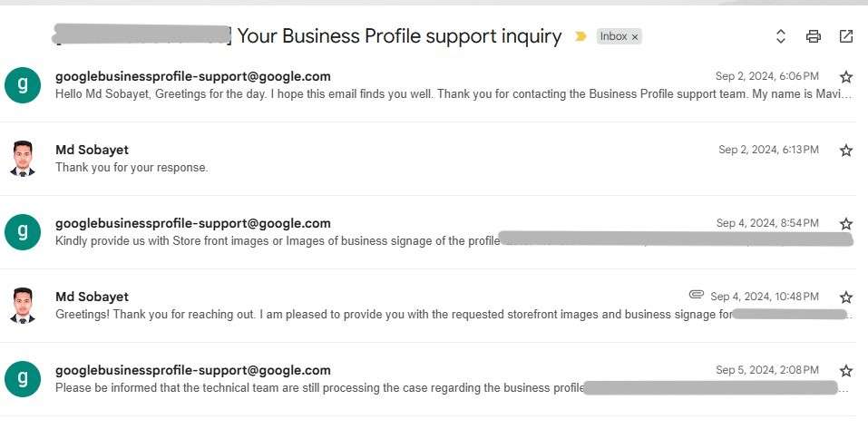Star the Sep 4, 8:54 PM message

[845, 224]
